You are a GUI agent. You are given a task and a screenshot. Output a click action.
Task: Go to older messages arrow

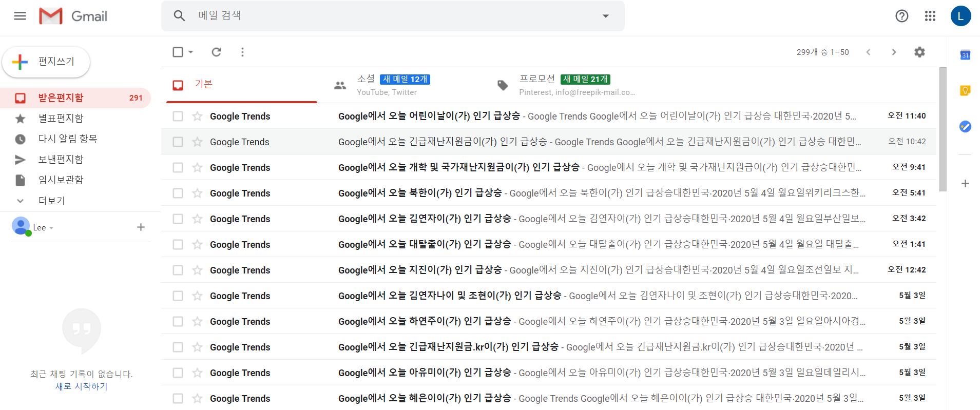(894, 52)
